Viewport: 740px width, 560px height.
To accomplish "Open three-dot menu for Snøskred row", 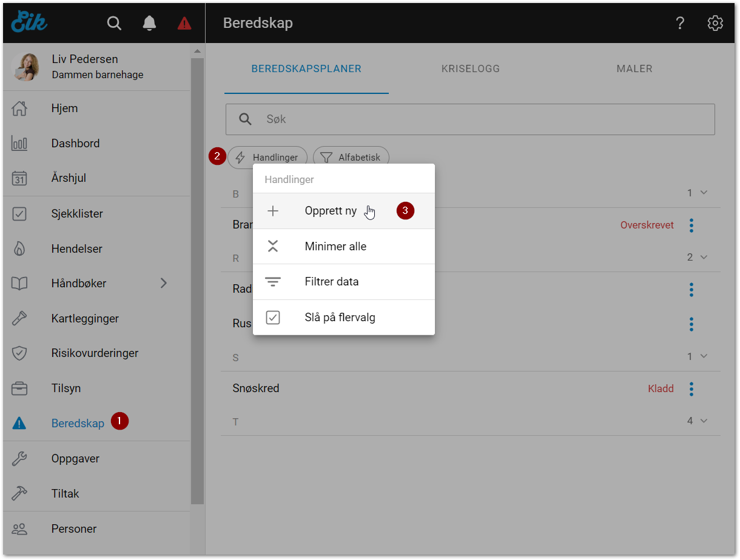I will click(x=691, y=389).
